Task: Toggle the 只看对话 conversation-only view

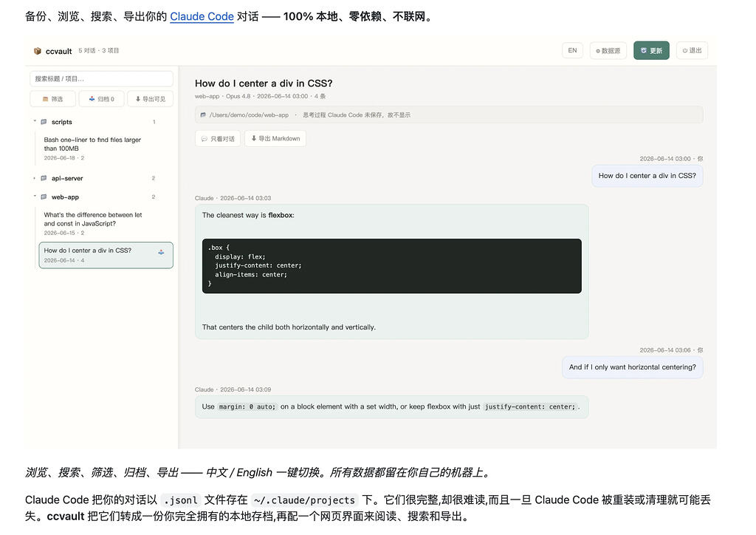Action: pyautogui.click(x=218, y=138)
